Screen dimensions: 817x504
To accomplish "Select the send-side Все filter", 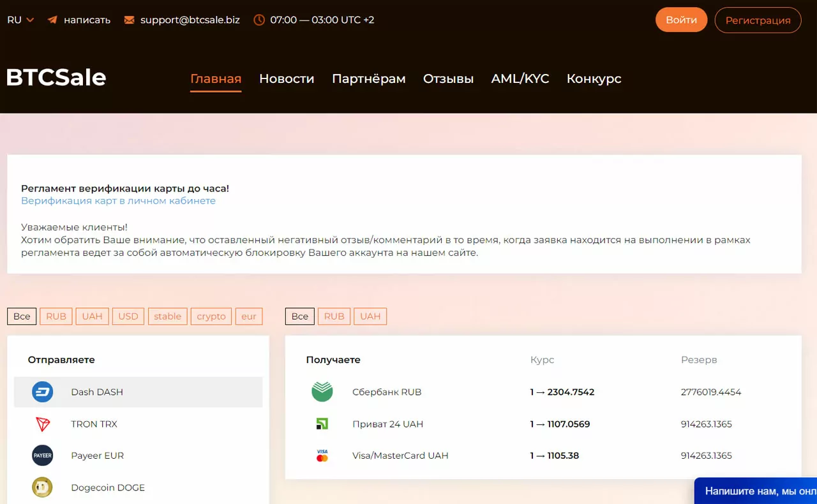I will (x=22, y=316).
